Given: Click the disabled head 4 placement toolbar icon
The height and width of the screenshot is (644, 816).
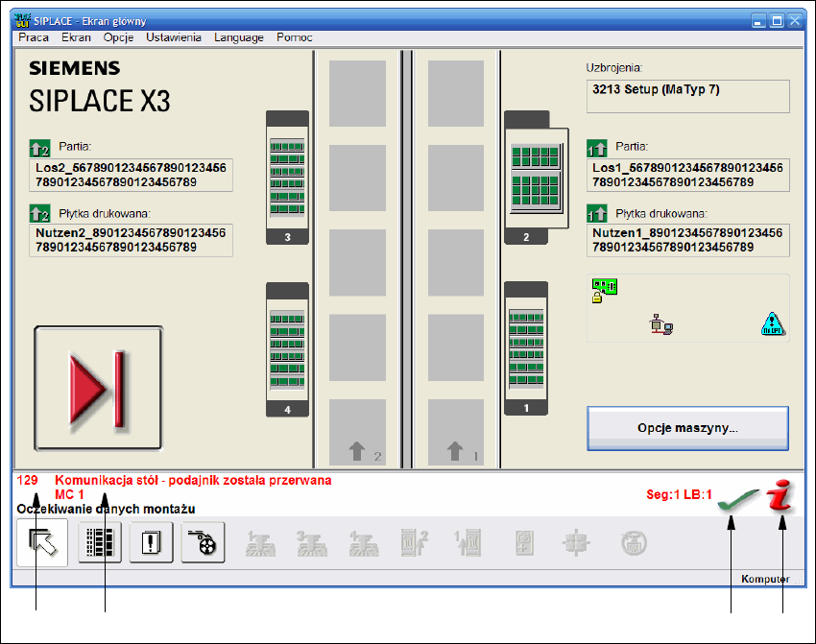Looking at the screenshot, I should pos(364,543).
